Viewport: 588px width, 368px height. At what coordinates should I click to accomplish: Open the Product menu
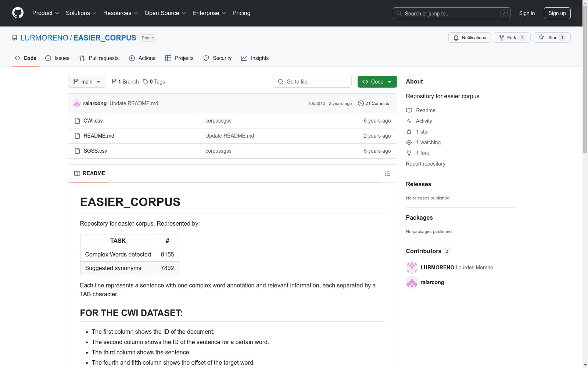(x=46, y=13)
